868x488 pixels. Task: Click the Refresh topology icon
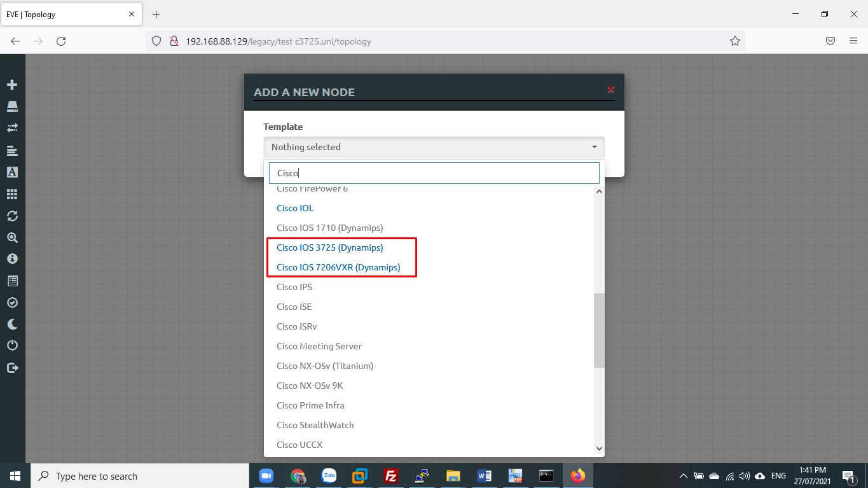[x=12, y=216]
